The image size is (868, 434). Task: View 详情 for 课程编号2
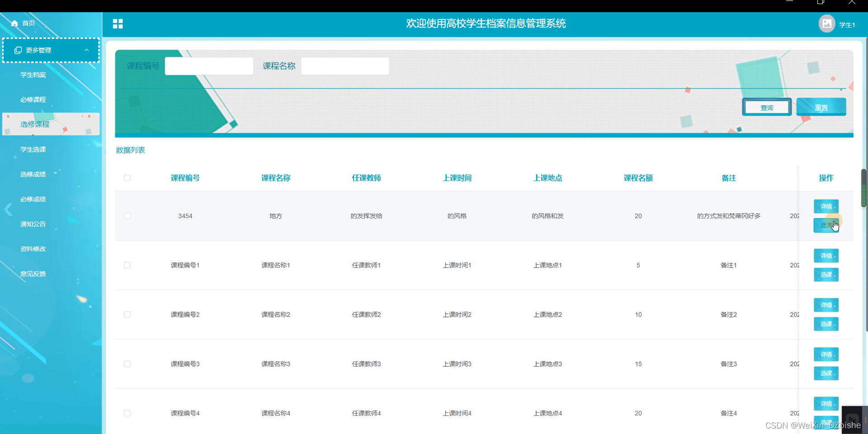(x=826, y=305)
